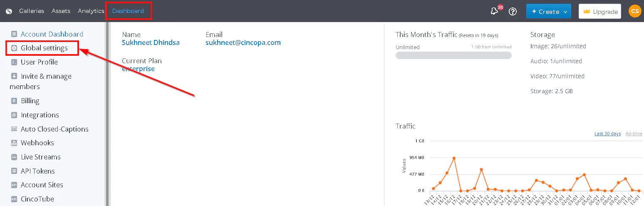Screen dimensions: 644x206
Task: Click the "Audio: 1/unlimited" storage text
Action: pos(556,61)
